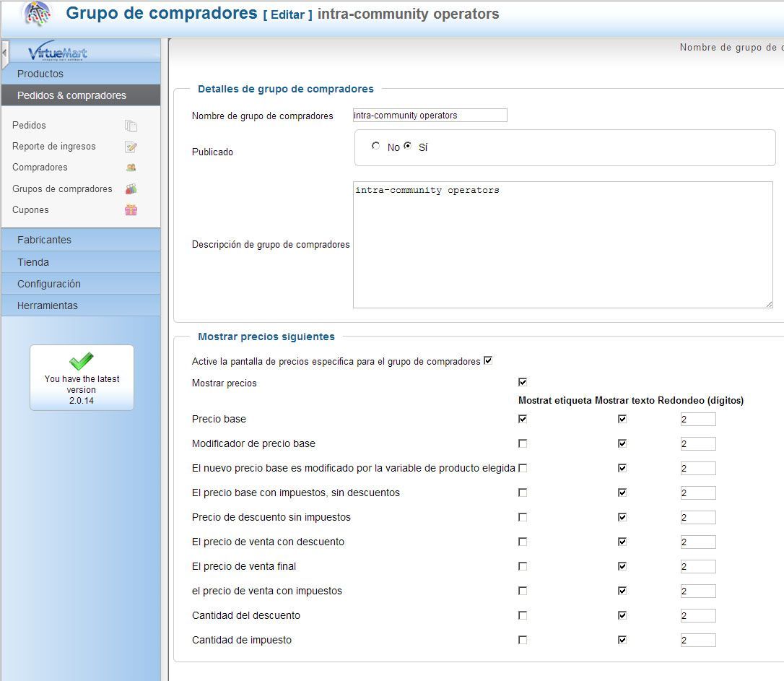Open the Reporte de ingresos link

point(54,146)
